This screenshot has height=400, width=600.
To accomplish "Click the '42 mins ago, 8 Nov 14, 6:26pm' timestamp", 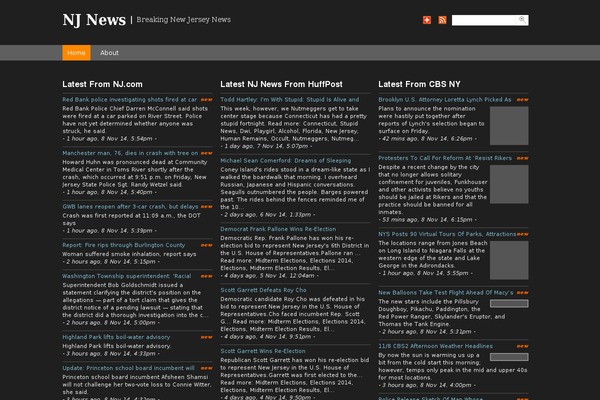I will coord(427,139).
